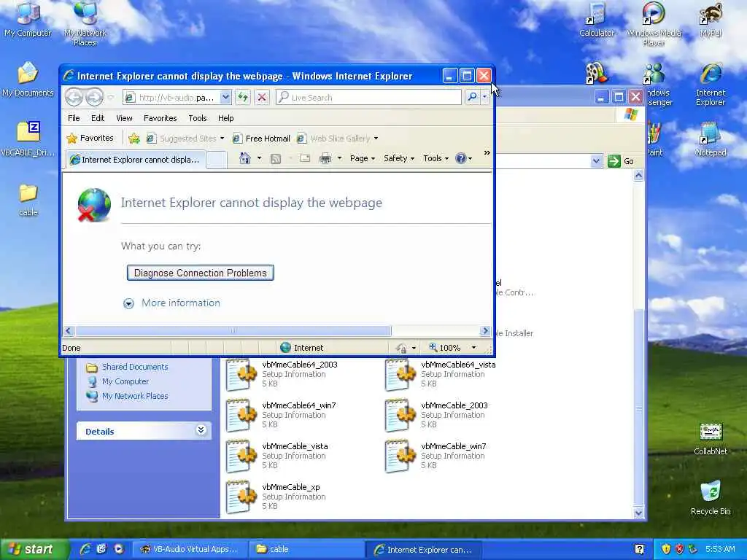This screenshot has height=560, width=747.
Task: Select the vbMmeCable_xp setup file
Action: (276, 497)
